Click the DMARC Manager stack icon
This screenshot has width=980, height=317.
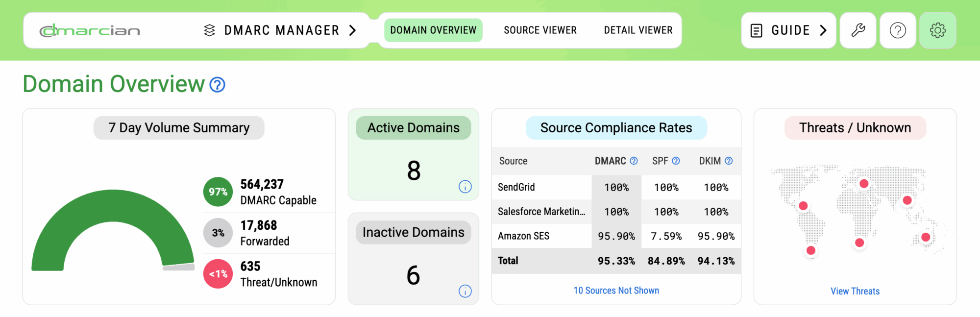click(x=209, y=30)
